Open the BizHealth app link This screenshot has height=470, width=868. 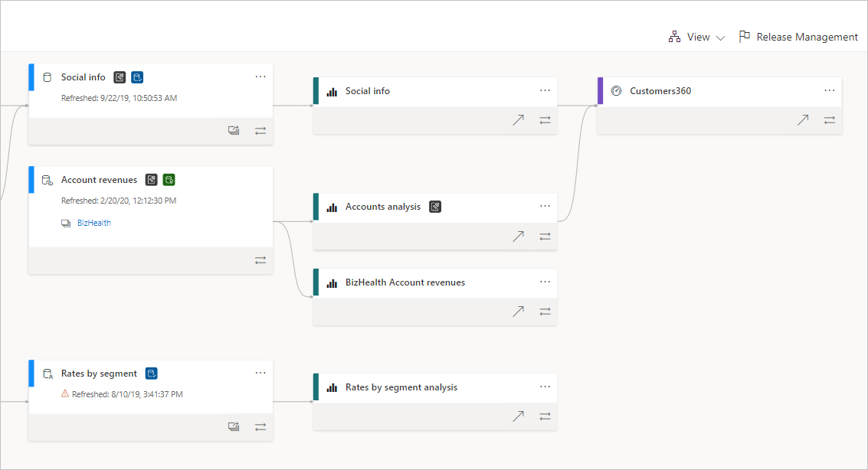(x=93, y=223)
